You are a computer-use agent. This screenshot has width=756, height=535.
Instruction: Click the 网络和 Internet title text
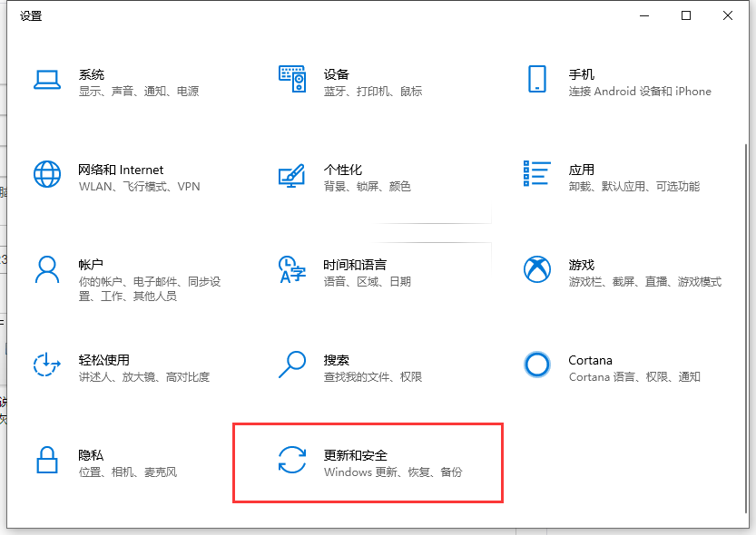click(x=121, y=170)
